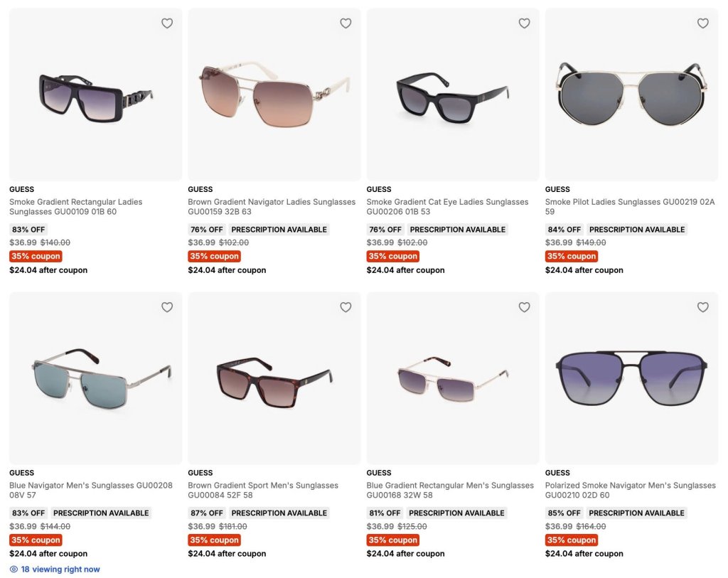Image resolution: width=728 pixels, height=578 pixels.
Task: Click the 87% OFF badge on GU00084
Action: click(207, 513)
